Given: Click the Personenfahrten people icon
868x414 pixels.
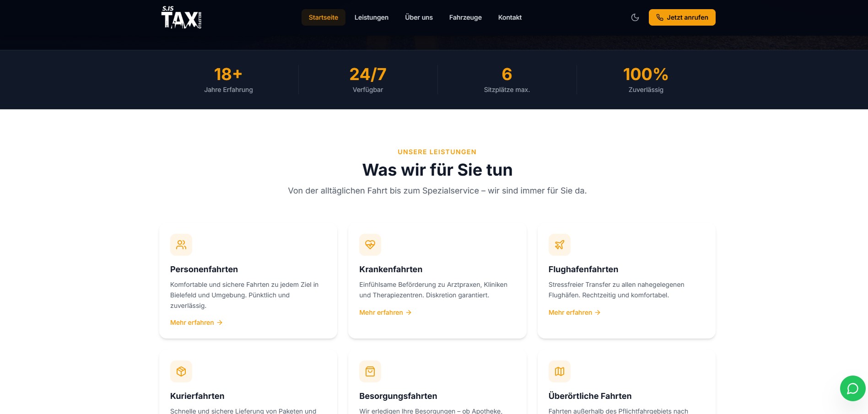Looking at the screenshot, I should pyautogui.click(x=181, y=245).
